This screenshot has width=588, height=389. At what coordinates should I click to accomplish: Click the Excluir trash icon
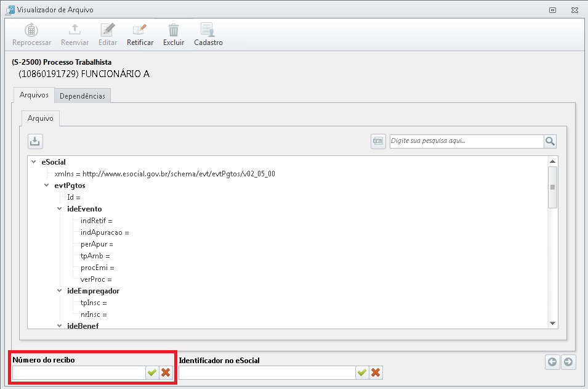[173, 30]
